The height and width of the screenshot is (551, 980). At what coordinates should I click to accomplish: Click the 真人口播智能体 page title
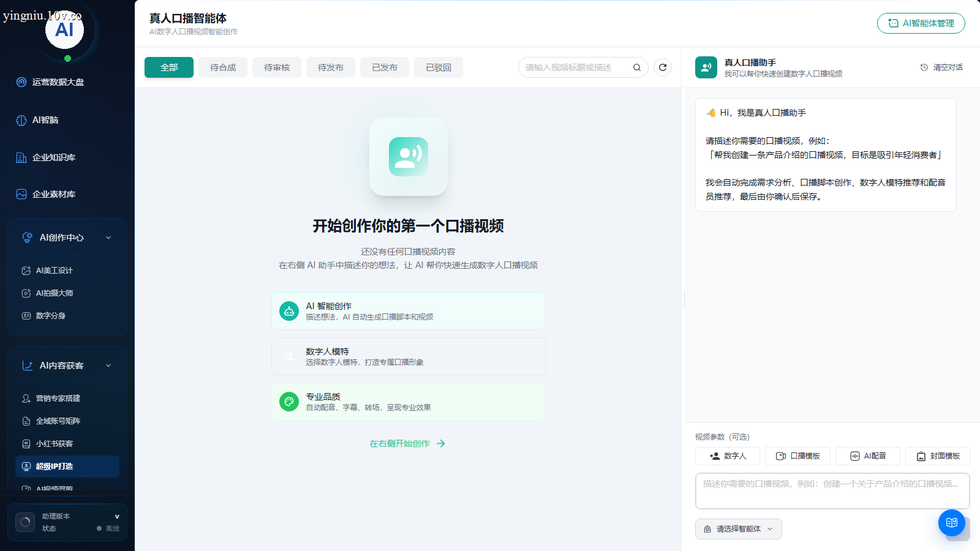pyautogui.click(x=188, y=18)
